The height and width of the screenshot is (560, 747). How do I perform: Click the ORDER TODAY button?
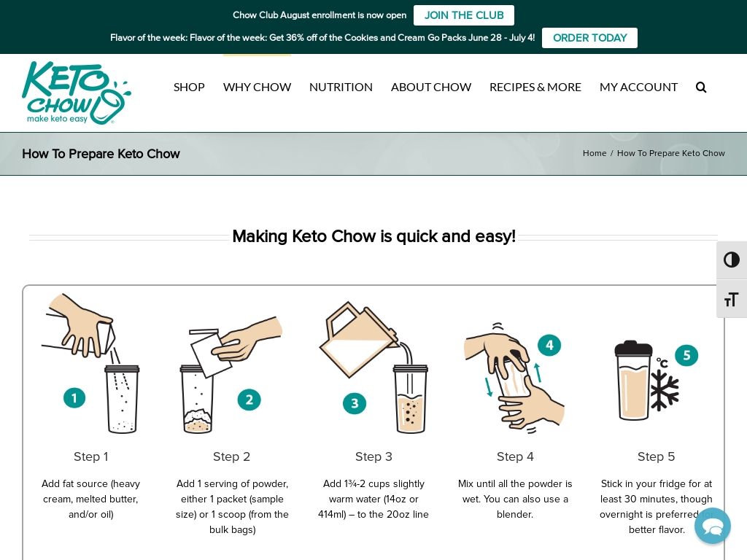tap(589, 38)
